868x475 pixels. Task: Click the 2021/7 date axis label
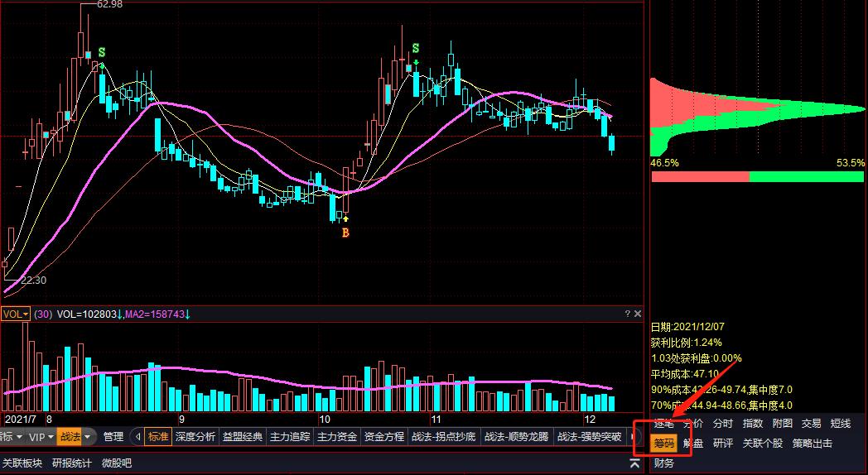pyautogui.click(x=22, y=420)
